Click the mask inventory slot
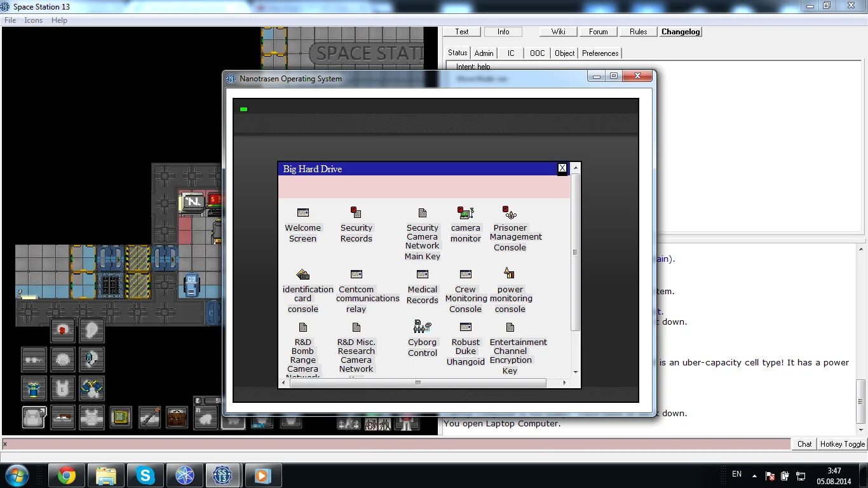The width and height of the screenshot is (868, 488). 63,359
